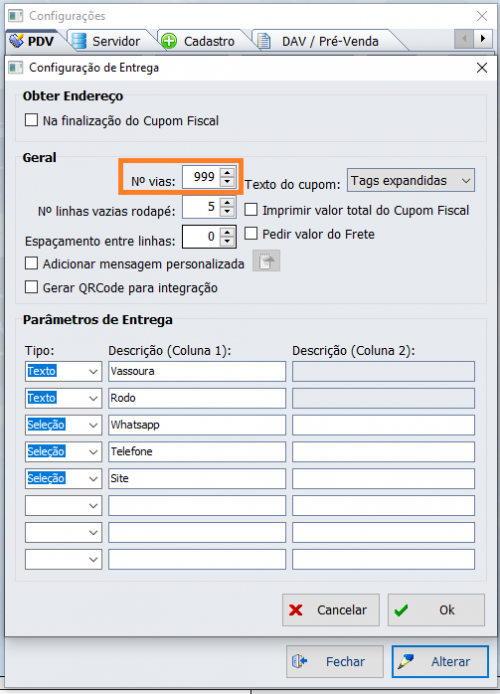
Task: Switch to the Servidor tab
Action: pyautogui.click(x=108, y=41)
